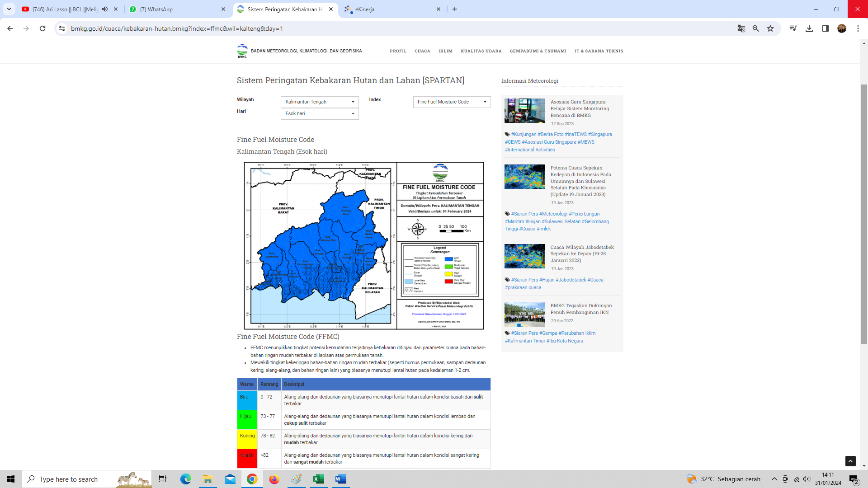The height and width of the screenshot is (488, 868).
Task: Bookmark this page with the star
Action: [770, 28]
